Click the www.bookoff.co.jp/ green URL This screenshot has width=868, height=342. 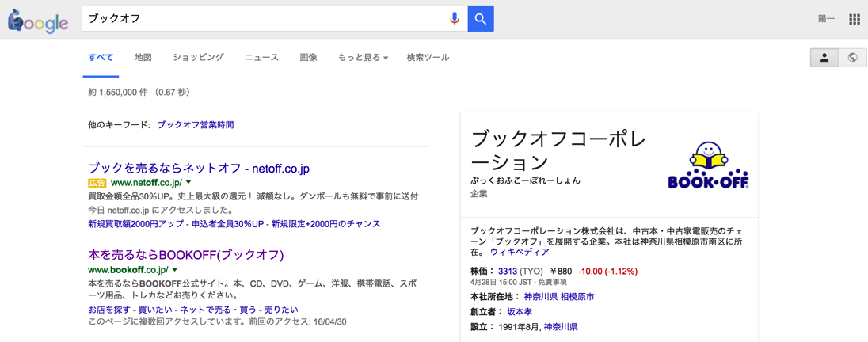coord(128,270)
